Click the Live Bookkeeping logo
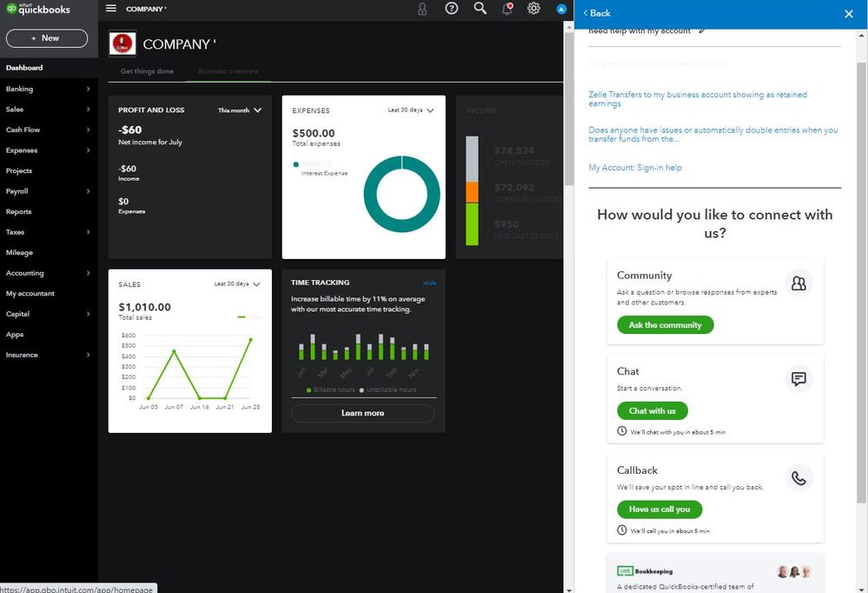Viewport: 868px width, 593px height. pyautogui.click(x=645, y=571)
